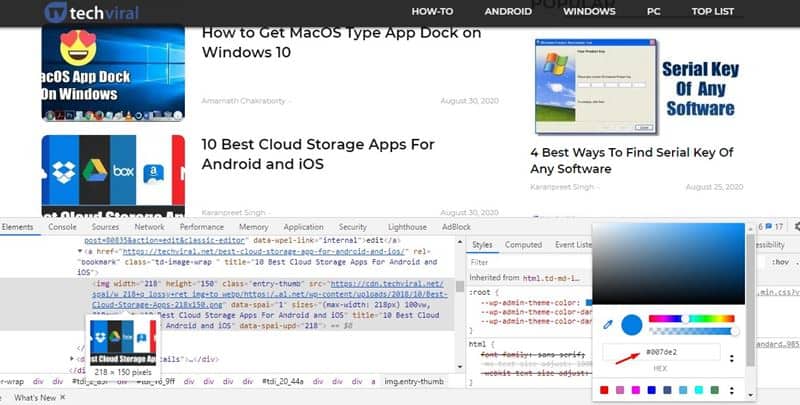Open the Memory tab
The width and height of the screenshot is (800, 405).
tap(254, 227)
